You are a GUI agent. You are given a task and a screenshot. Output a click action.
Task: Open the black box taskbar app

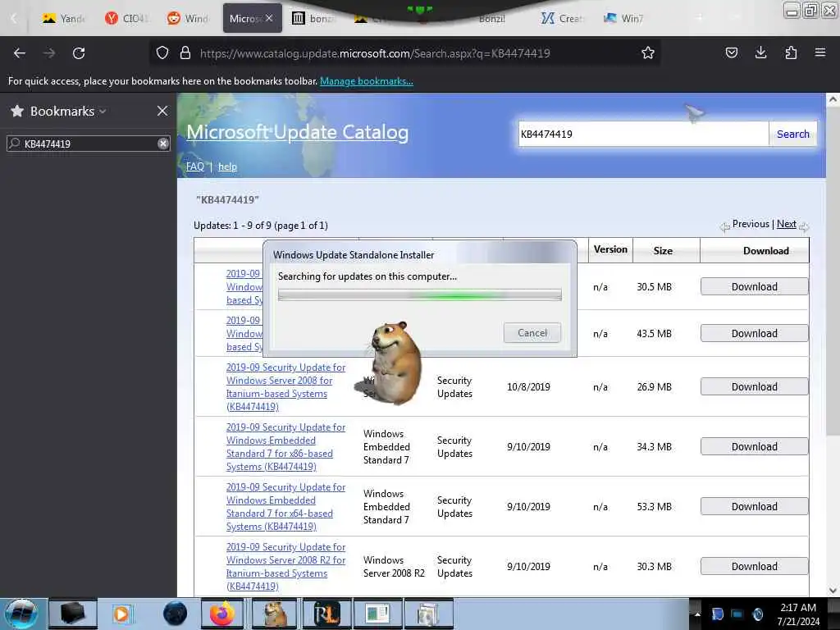pos(73,614)
